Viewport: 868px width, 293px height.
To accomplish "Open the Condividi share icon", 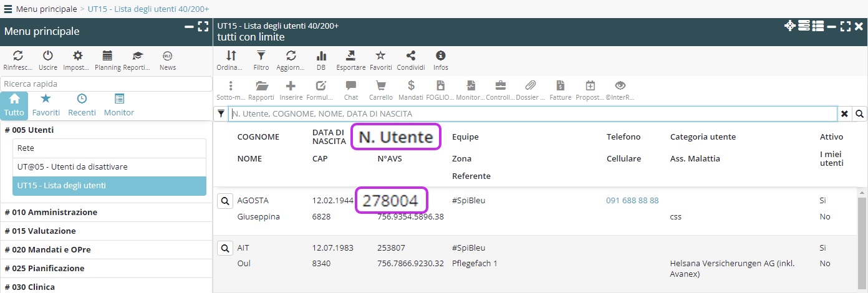I will (x=410, y=56).
